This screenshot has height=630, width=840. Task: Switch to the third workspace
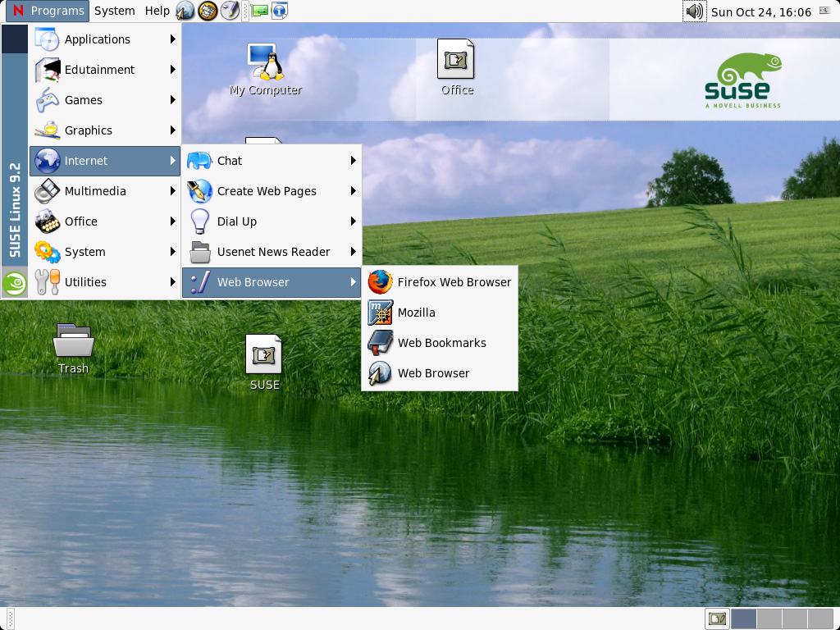[x=794, y=619]
